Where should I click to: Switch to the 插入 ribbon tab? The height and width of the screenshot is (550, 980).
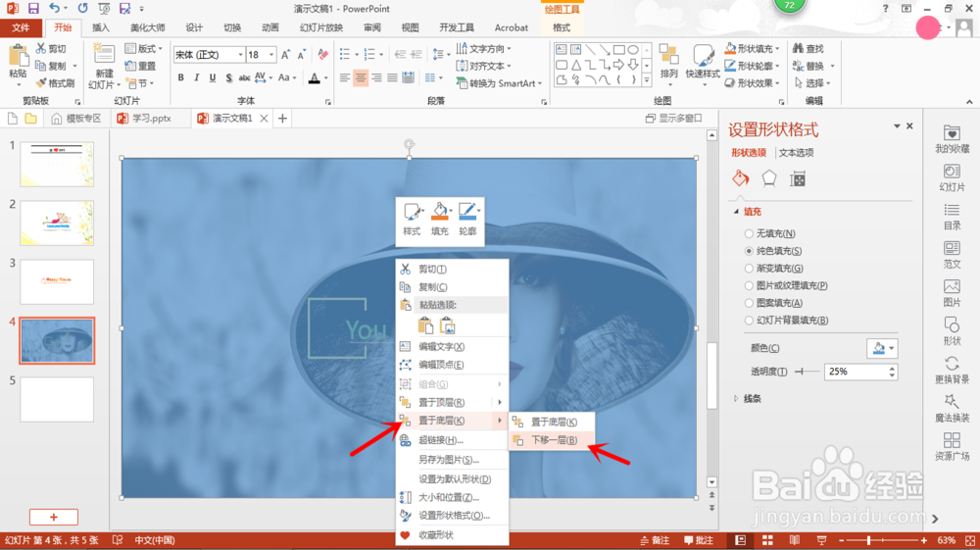[101, 27]
